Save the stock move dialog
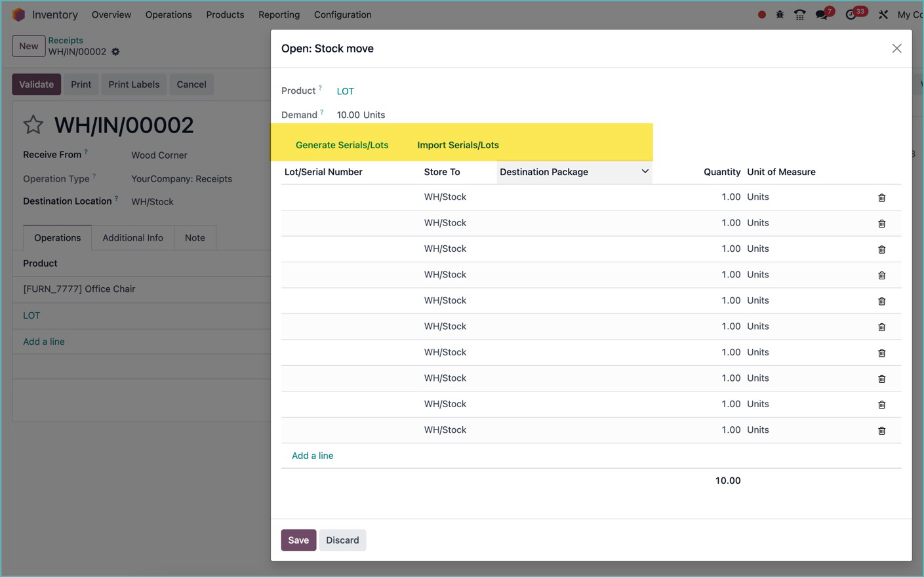Screen dimensions: 924x577 pos(298,540)
